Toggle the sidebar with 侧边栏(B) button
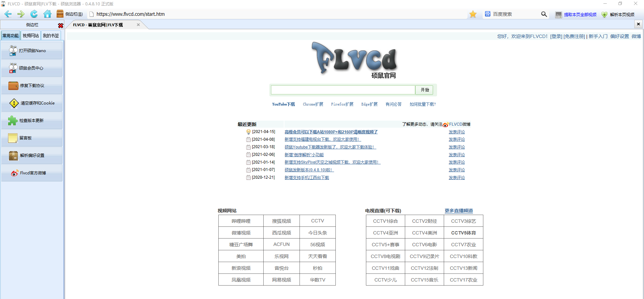The image size is (644, 299). pos(70,14)
